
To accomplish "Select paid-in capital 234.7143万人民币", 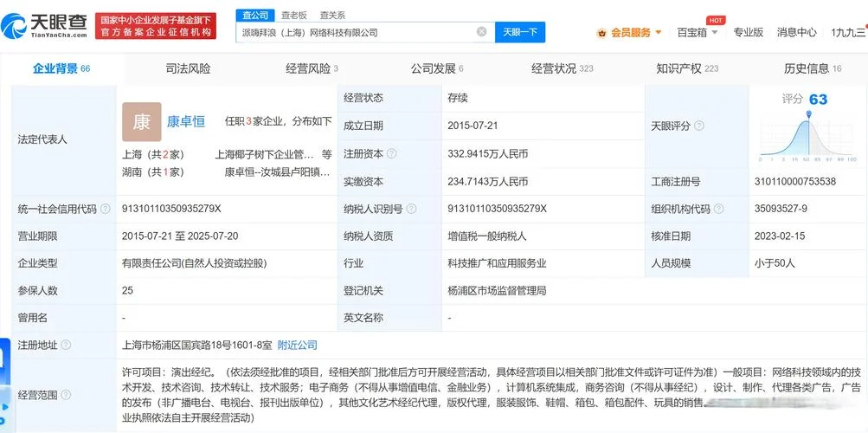I will pyautogui.click(x=488, y=182).
